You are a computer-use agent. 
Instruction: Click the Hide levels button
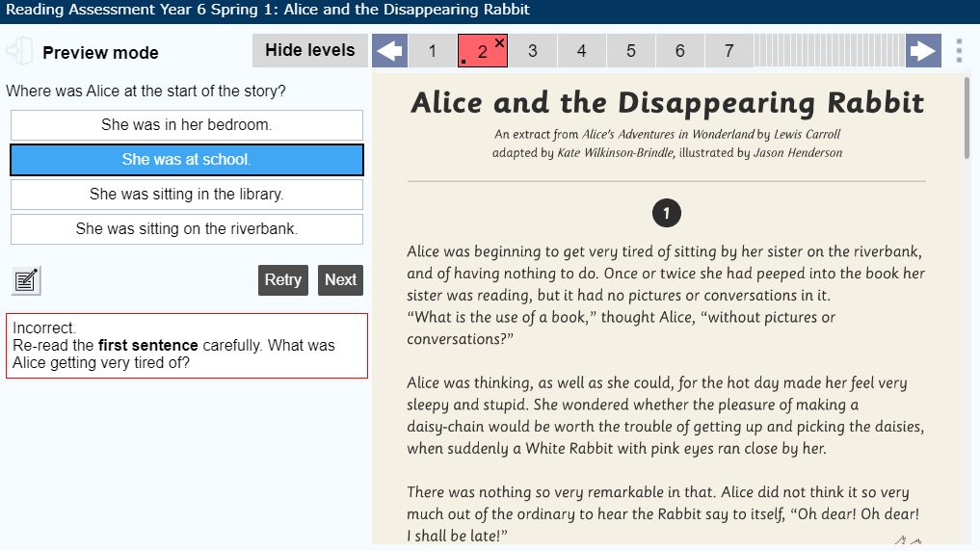310,51
